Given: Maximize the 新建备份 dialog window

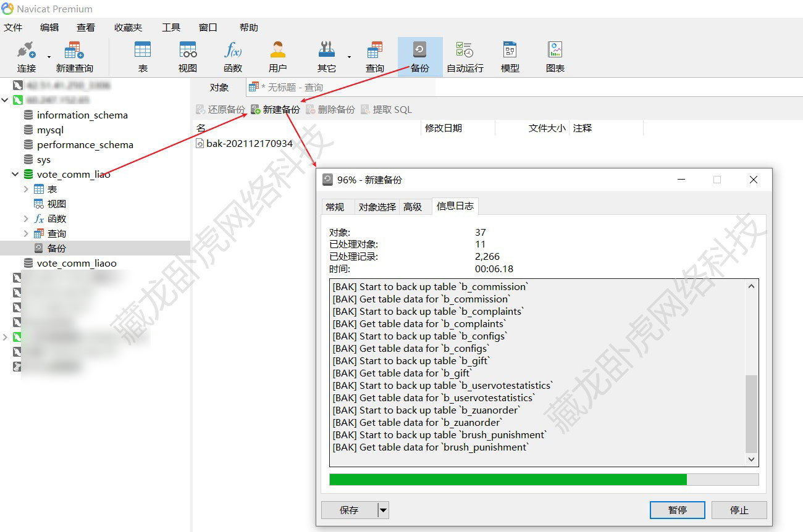Looking at the screenshot, I should pyautogui.click(x=717, y=180).
